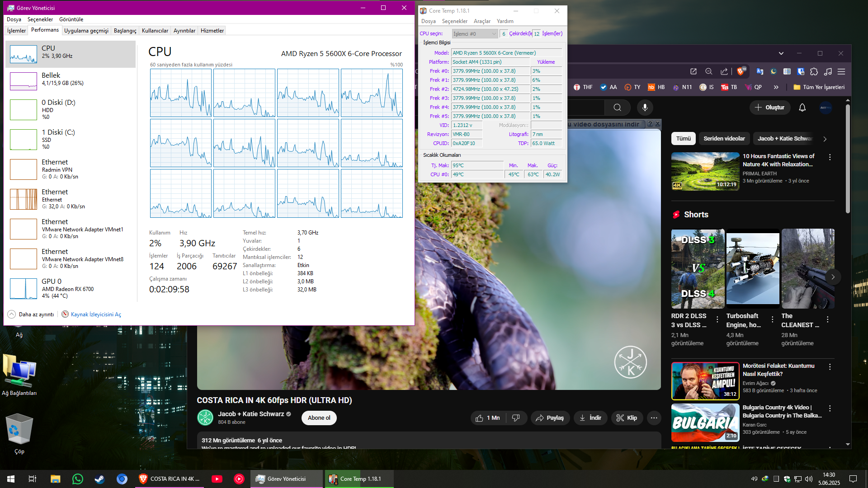Viewport: 868px width, 488px height.
Task: Open the Araçlar menu in Core Temp
Action: (x=481, y=21)
